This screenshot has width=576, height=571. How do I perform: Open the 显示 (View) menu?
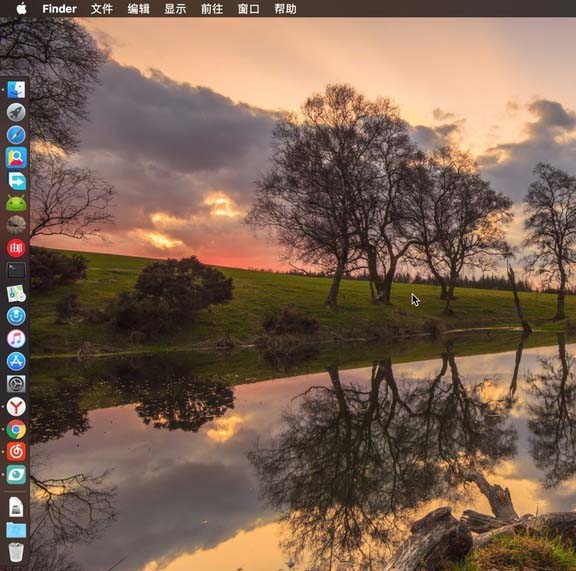[175, 9]
